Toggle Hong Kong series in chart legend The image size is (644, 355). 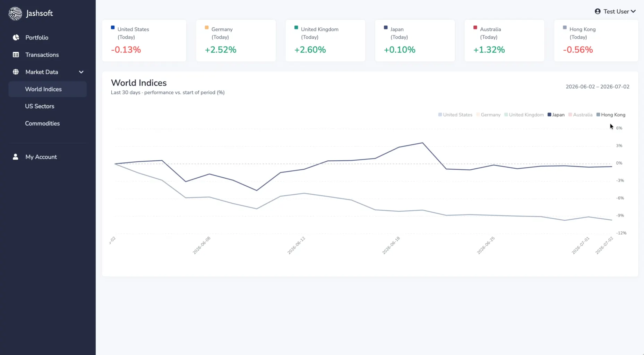tap(611, 115)
